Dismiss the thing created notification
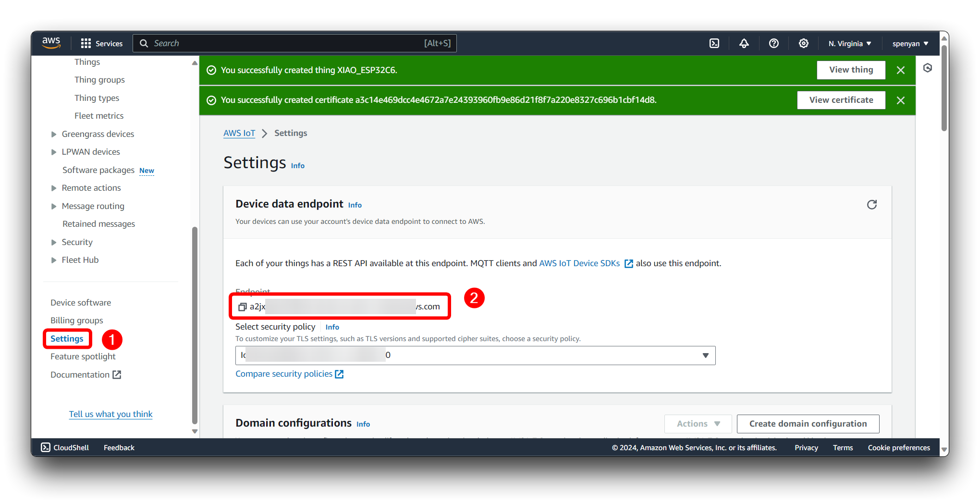The image size is (980, 503). (900, 70)
